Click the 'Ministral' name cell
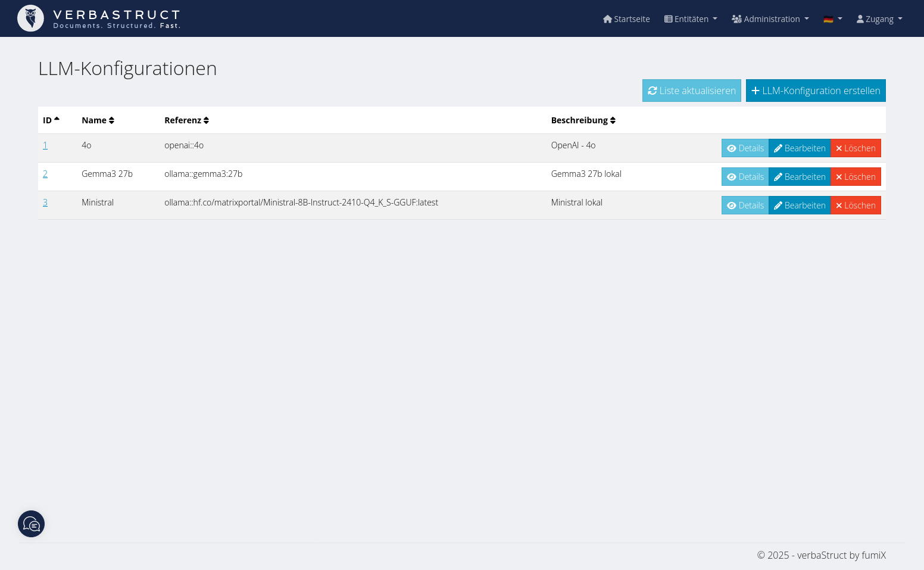924x570 pixels. click(98, 203)
